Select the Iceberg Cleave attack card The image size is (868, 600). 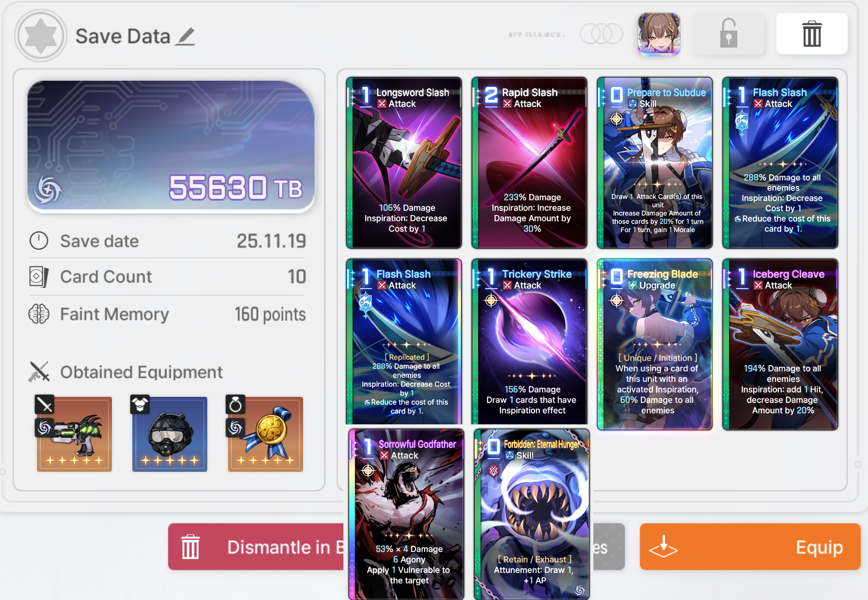pos(780,344)
